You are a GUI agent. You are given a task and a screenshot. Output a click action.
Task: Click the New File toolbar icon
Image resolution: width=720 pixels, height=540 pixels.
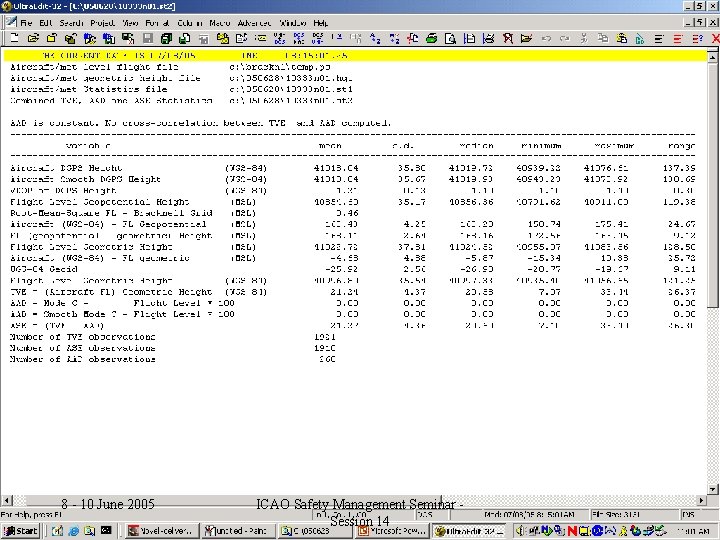pyautogui.click(x=15, y=39)
